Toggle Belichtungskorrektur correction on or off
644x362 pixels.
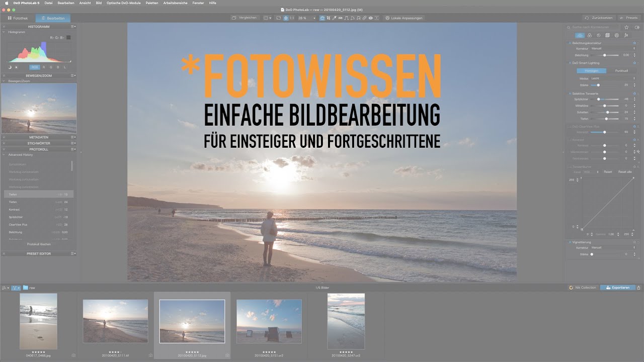coord(570,43)
